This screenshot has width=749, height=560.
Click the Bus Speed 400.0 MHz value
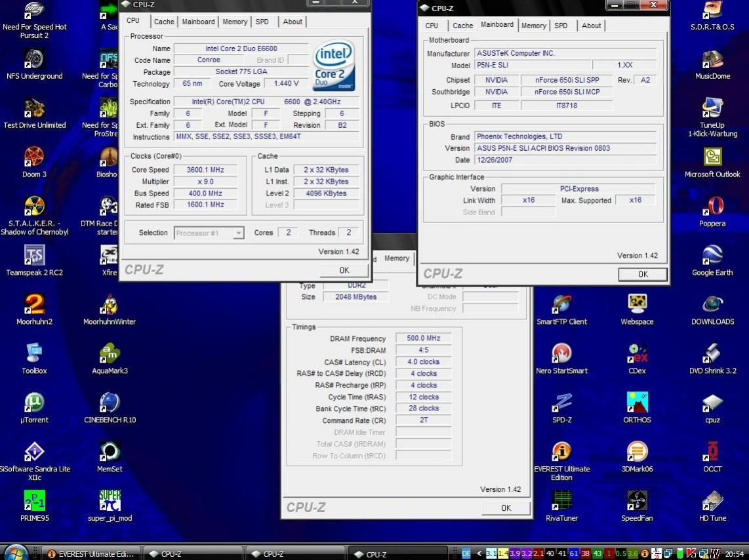tap(205, 193)
